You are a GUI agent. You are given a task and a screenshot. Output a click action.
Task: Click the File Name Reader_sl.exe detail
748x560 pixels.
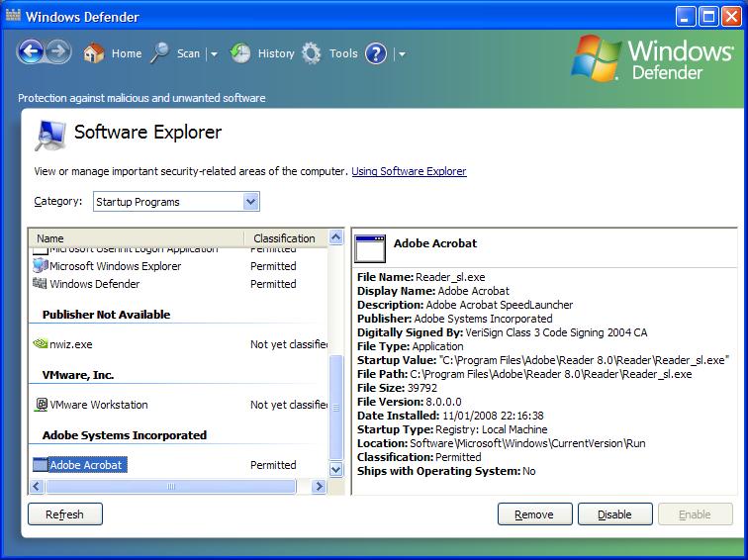[x=421, y=277]
